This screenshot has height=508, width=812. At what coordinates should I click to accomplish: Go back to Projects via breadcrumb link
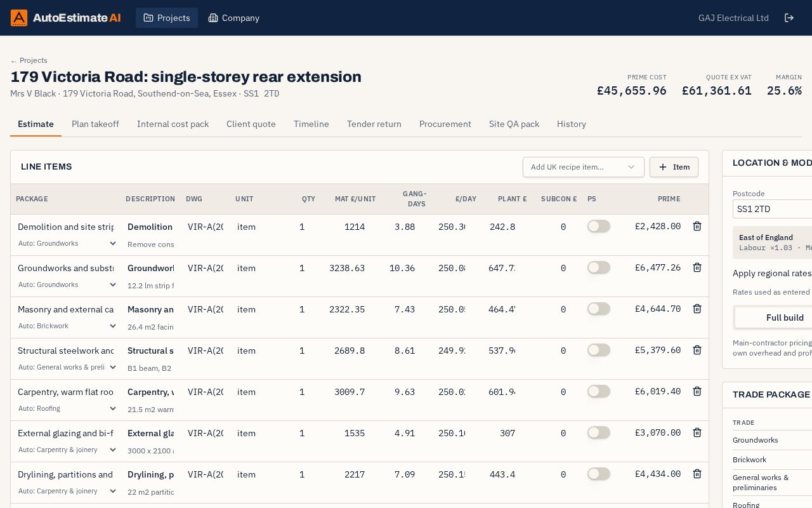29,60
